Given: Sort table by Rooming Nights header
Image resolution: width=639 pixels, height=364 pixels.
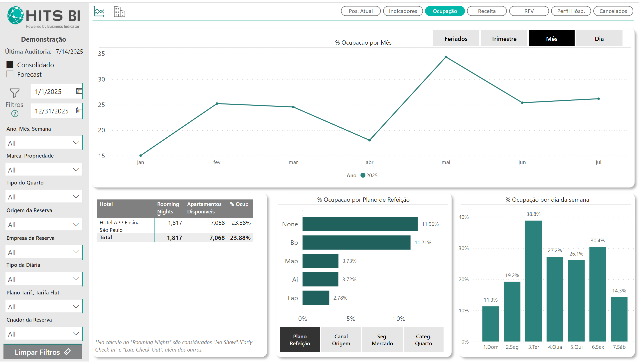Looking at the screenshot, I should coord(168,208).
